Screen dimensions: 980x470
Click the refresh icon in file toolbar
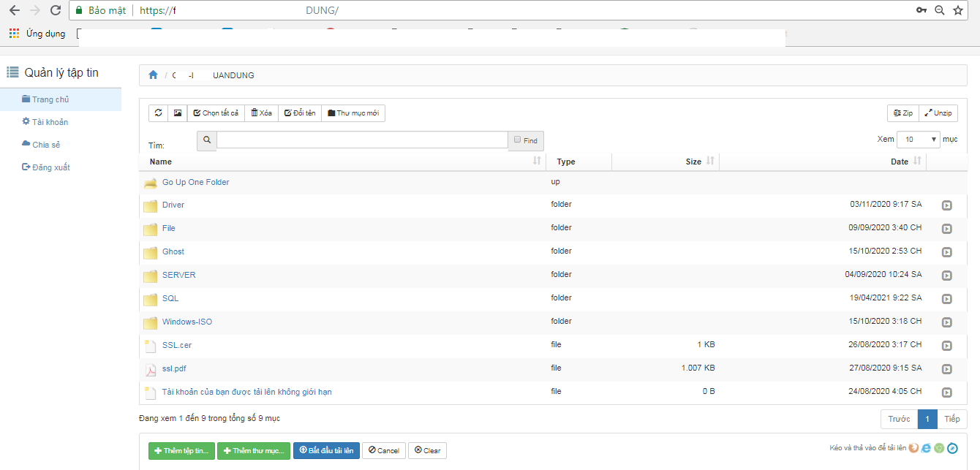point(158,113)
